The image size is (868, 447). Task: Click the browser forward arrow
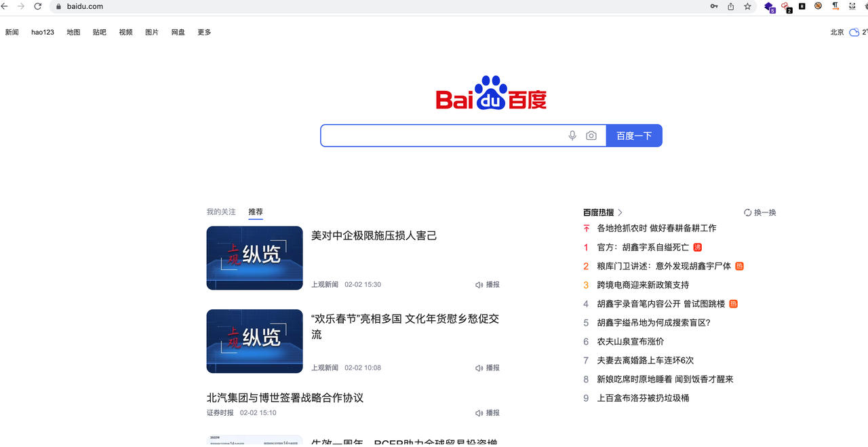click(x=21, y=6)
